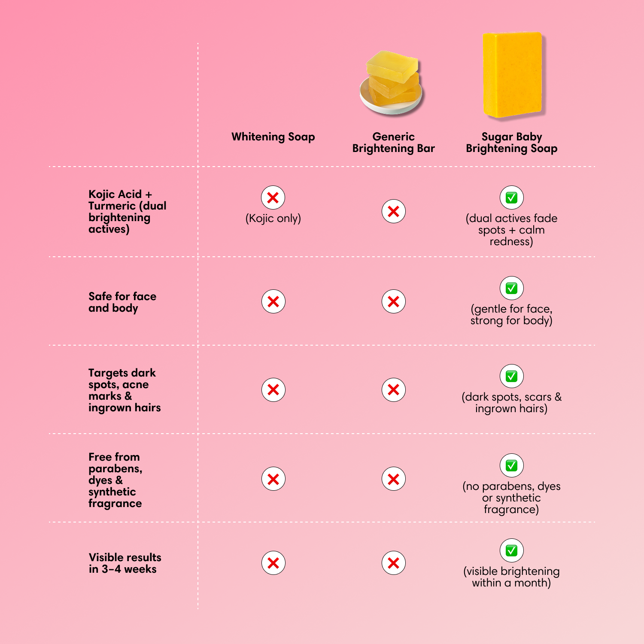
Task: Click green checkmark above "dual actives fade spots"
Action: tap(511, 198)
